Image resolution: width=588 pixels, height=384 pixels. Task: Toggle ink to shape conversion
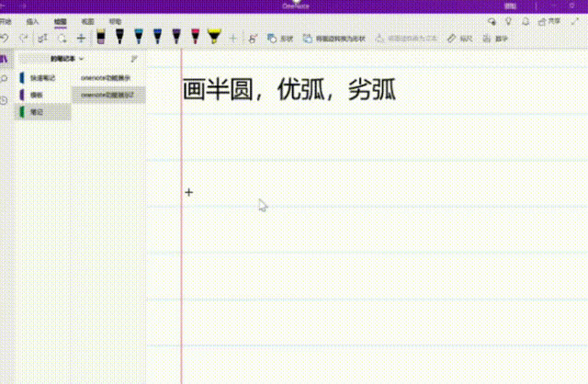(x=334, y=39)
